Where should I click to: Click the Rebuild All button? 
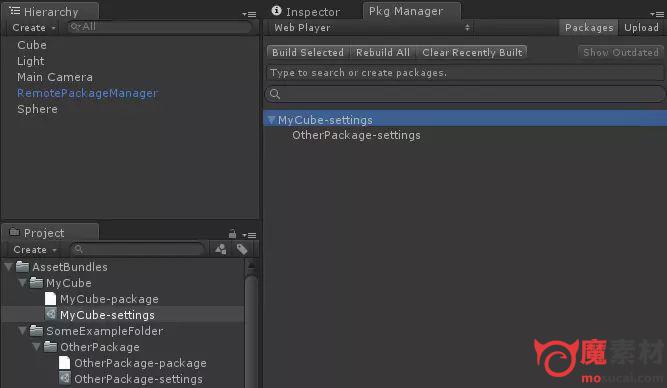383,52
